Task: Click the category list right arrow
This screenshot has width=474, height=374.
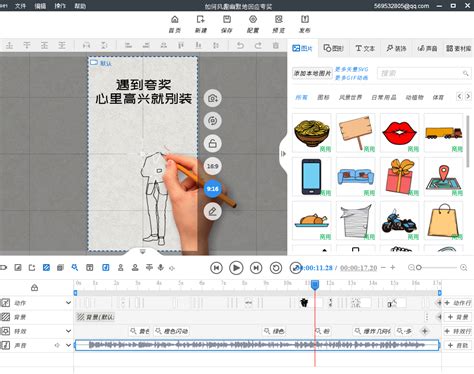Action: (468, 97)
